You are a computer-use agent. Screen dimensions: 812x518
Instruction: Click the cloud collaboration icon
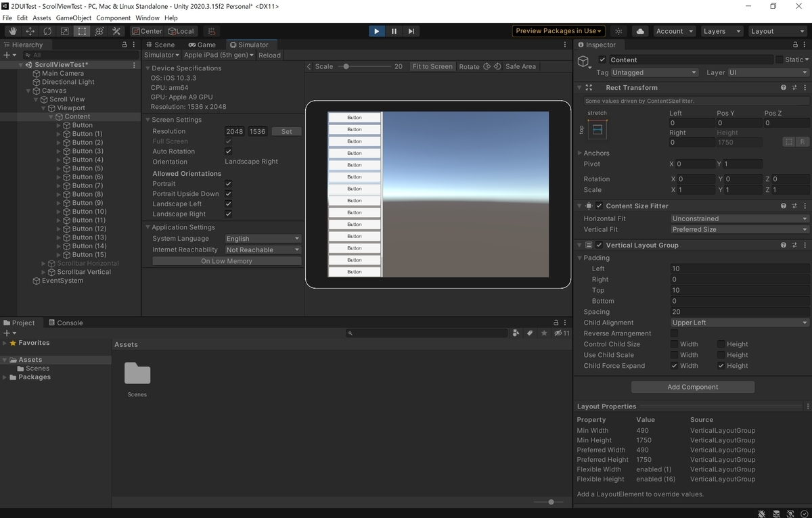click(641, 31)
